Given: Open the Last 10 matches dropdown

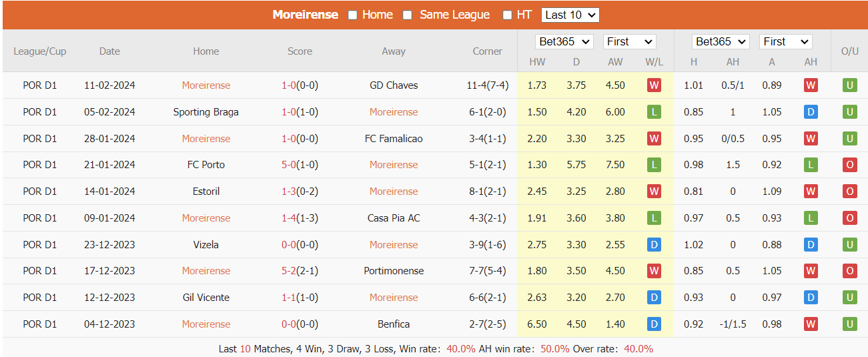Looking at the screenshot, I should (x=570, y=15).
